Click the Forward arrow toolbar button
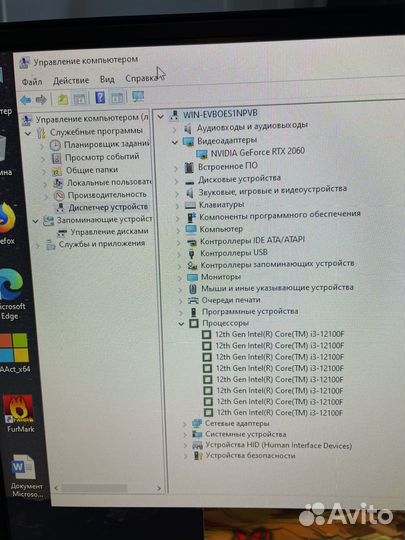Viewport: 405px width, 540px height. (41, 100)
